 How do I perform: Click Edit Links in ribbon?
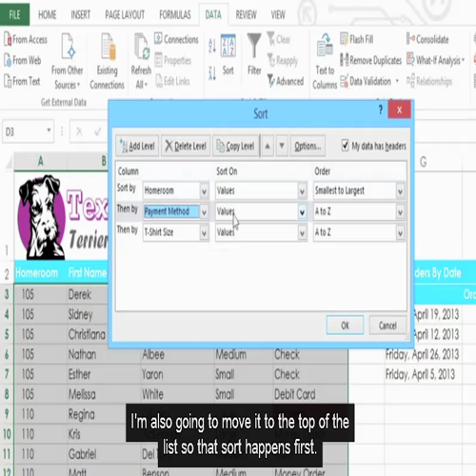pos(173,81)
